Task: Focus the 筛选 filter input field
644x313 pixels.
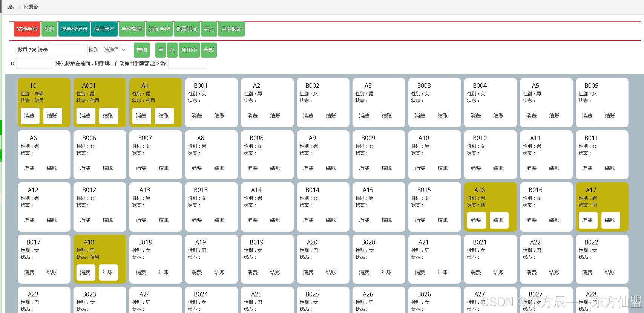Action: tap(69, 50)
